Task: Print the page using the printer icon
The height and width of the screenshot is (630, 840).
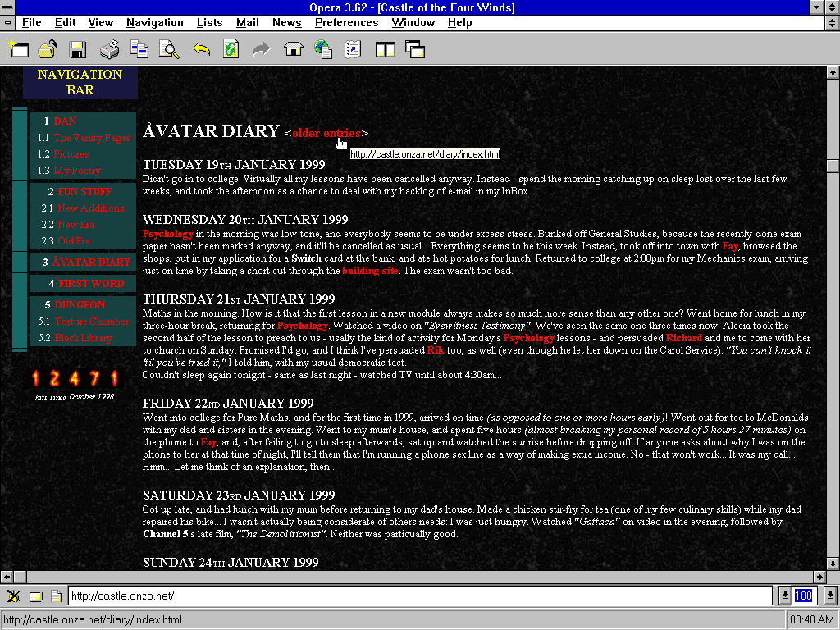Action: pos(109,50)
